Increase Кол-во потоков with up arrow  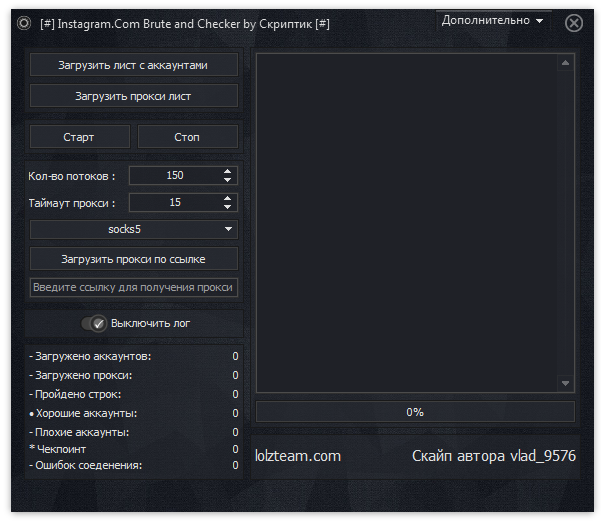click(x=227, y=171)
